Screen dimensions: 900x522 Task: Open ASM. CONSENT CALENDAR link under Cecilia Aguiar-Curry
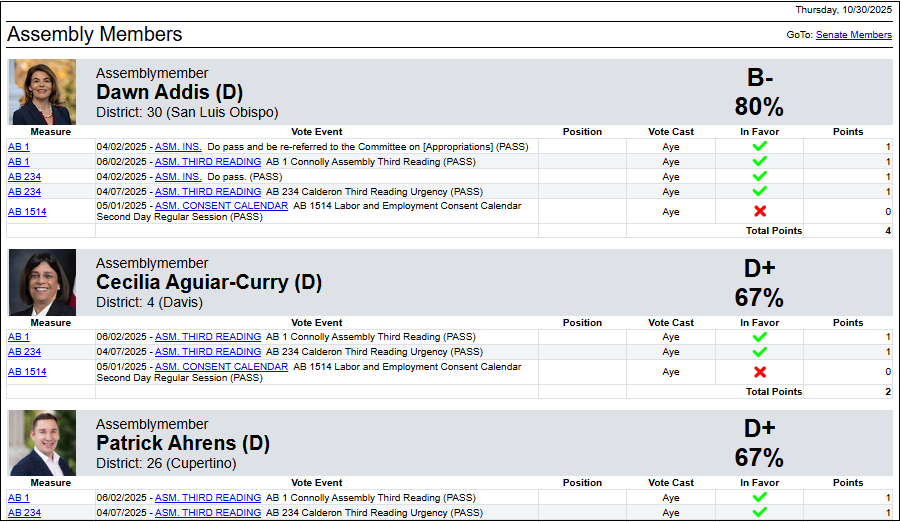[221, 366]
